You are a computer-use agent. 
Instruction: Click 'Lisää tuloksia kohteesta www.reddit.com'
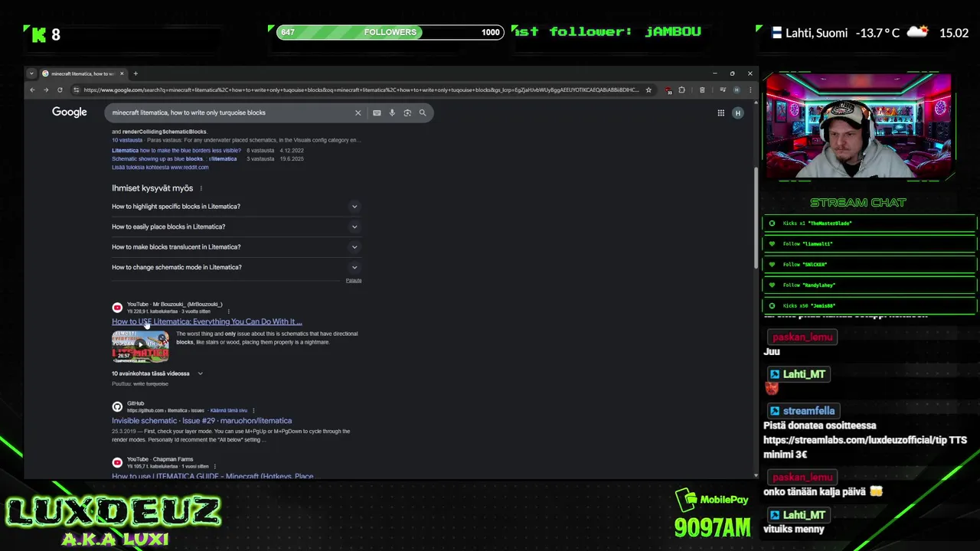point(160,167)
